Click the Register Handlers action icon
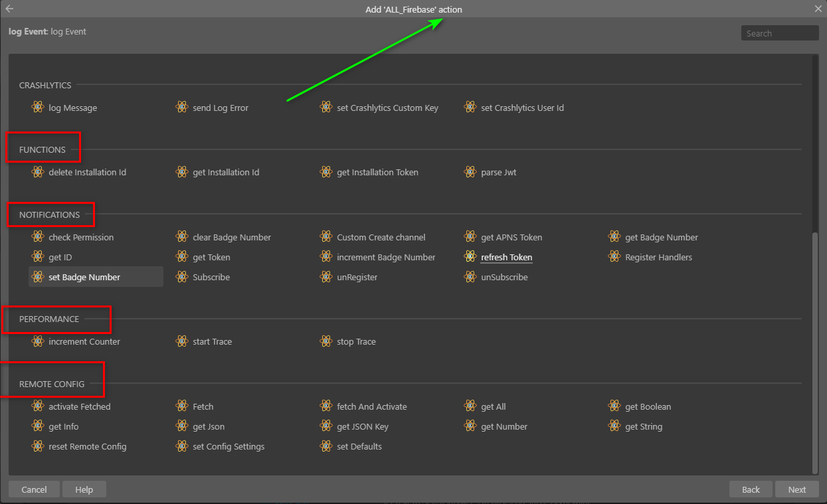827x504 pixels. click(614, 256)
